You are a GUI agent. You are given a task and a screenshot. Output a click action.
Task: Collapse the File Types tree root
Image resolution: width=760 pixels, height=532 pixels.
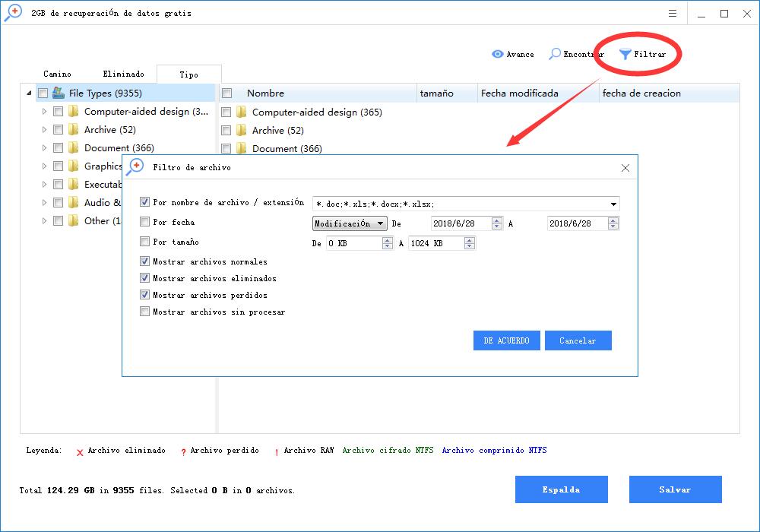click(29, 93)
